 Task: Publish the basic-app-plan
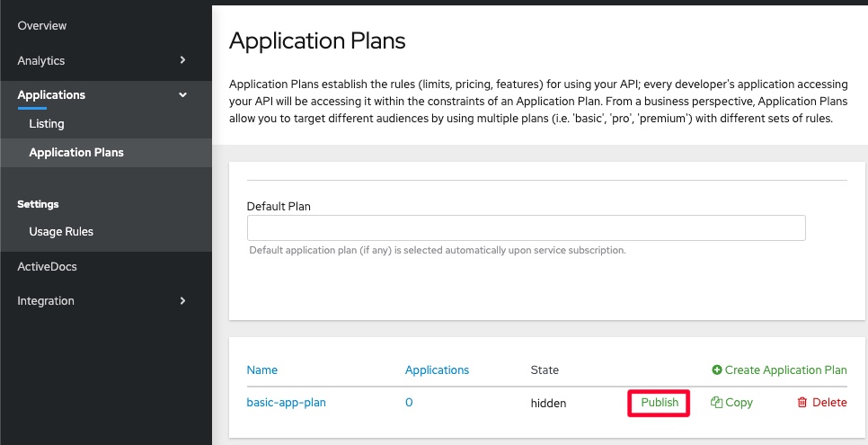(660, 403)
